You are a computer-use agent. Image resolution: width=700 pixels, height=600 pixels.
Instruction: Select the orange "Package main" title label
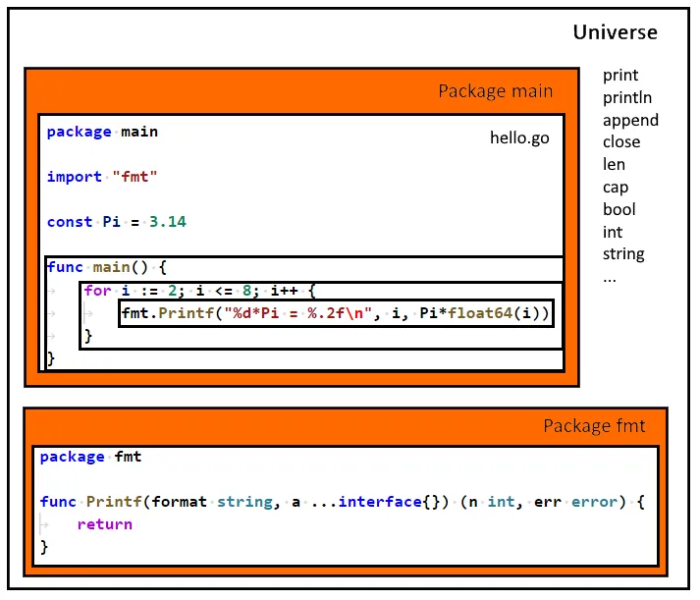click(495, 91)
